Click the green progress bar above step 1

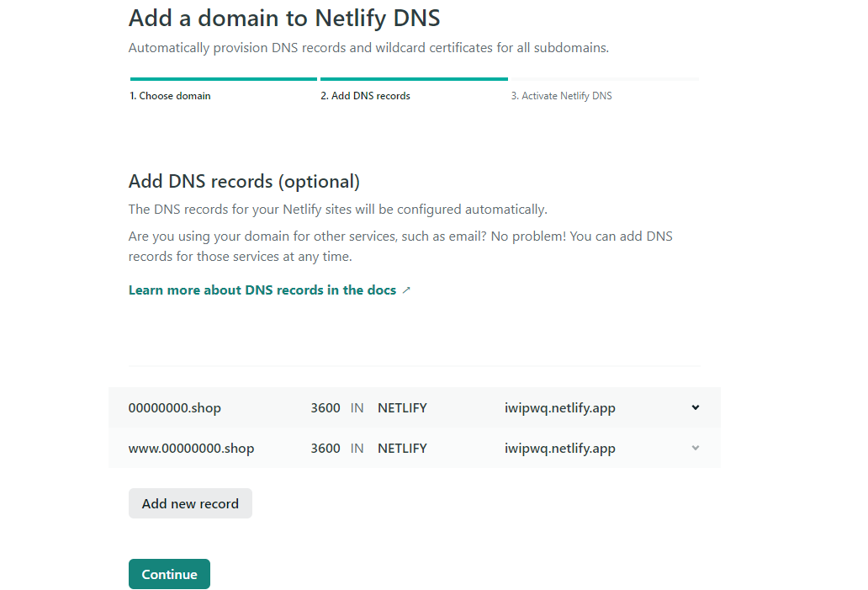click(x=224, y=79)
